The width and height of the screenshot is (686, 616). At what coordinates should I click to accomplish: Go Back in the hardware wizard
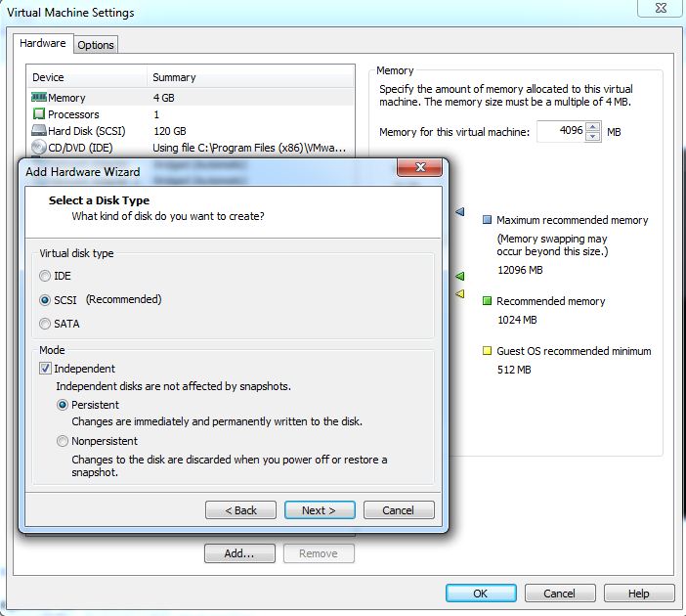240,510
